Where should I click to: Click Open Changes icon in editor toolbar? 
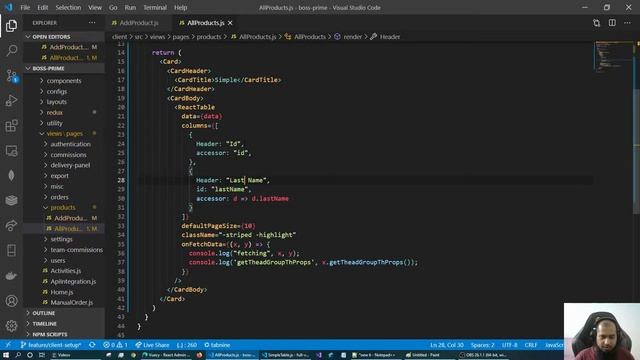point(596,23)
